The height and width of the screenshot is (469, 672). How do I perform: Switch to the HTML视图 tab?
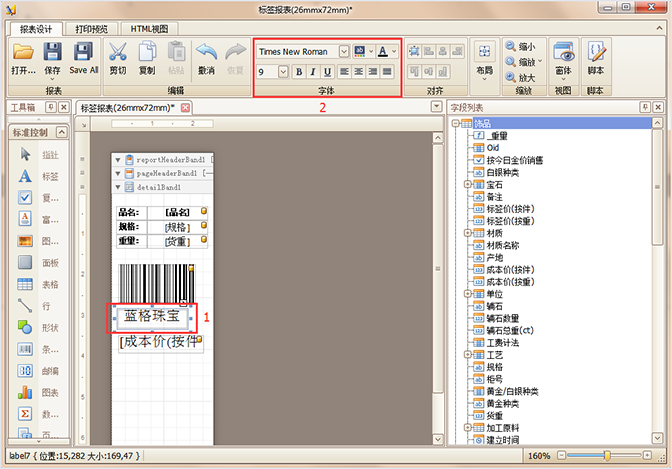click(x=150, y=27)
